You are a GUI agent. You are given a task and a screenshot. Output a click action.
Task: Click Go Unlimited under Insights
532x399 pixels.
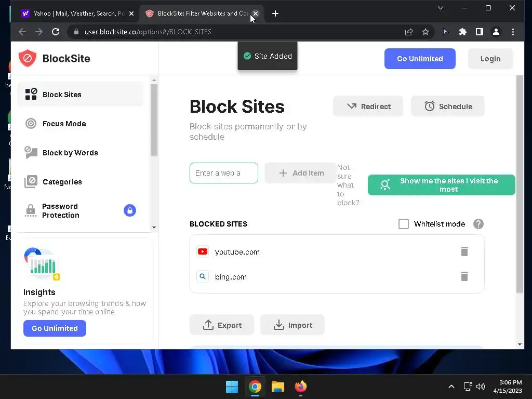coord(55,328)
